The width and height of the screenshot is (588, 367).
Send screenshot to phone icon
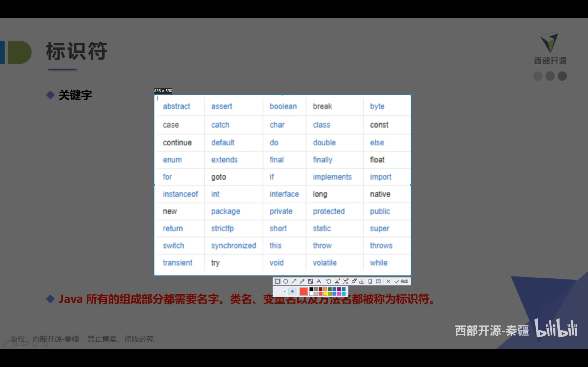tap(370, 281)
